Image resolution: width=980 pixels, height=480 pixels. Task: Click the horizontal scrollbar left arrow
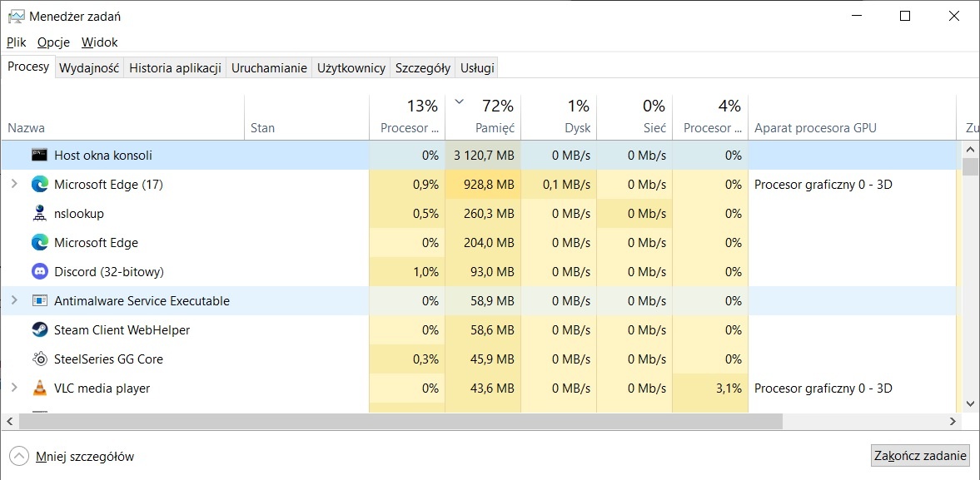pos(9,422)
